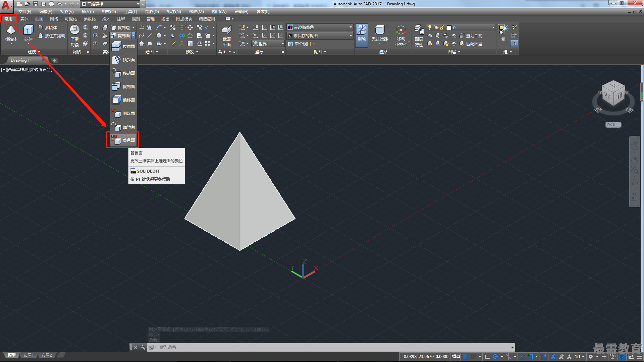644x362 pixels.
Task: Select Move Faces (移动面) option
Action: 123,73
